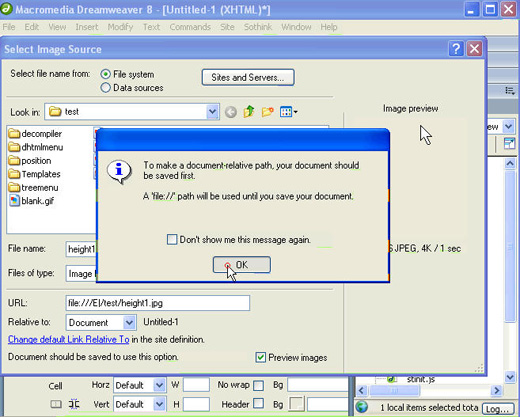Viewport: 520px width, 417px height.
Task: Click the Bg color swatch
Action: click(297, 404)
